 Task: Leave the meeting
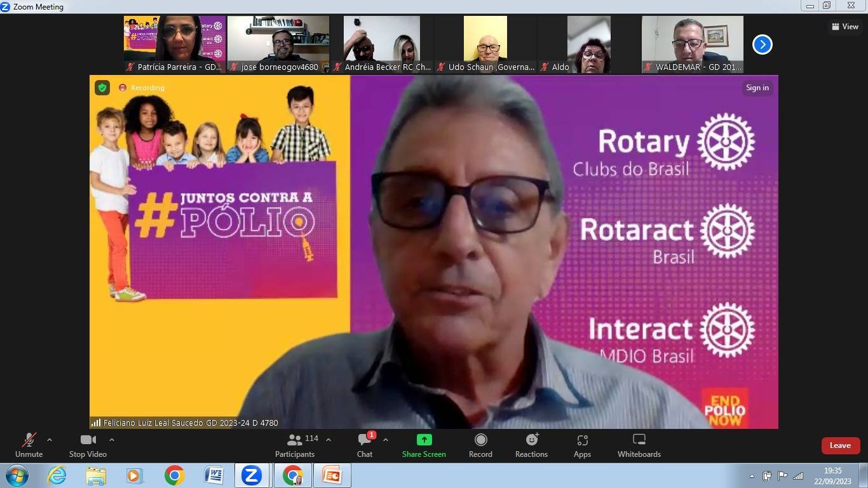coord(840,445)
